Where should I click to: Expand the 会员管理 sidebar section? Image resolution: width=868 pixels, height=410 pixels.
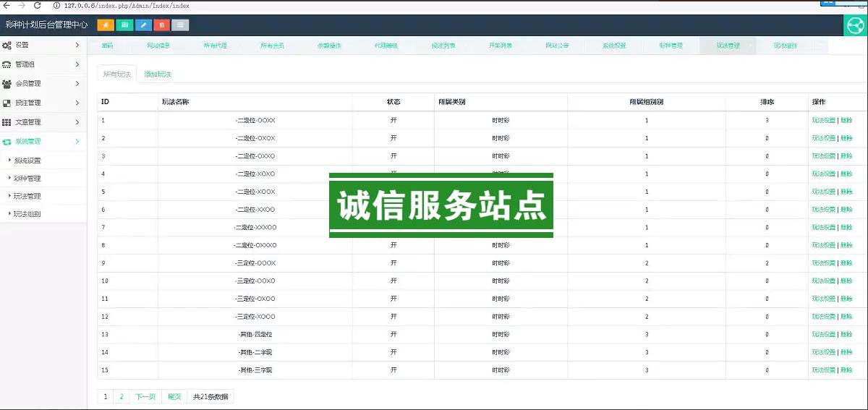pyautogui.click(x=42, y=84)
